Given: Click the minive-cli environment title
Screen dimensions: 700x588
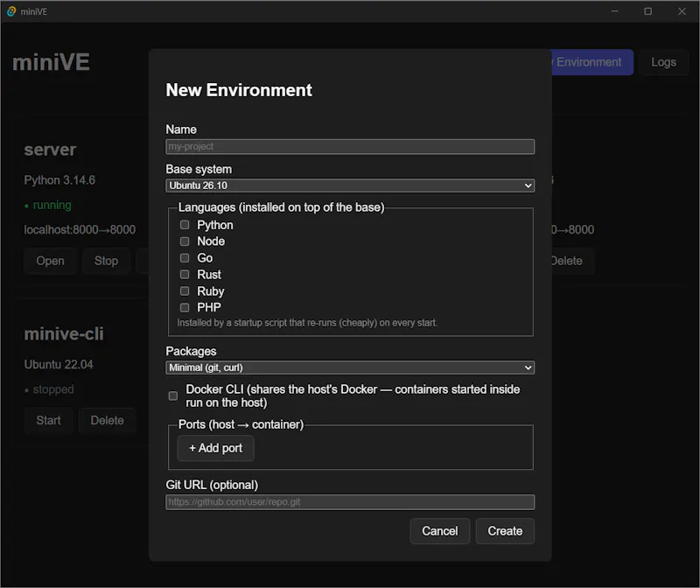Looking at the screenshot, I should click(64, 333).
